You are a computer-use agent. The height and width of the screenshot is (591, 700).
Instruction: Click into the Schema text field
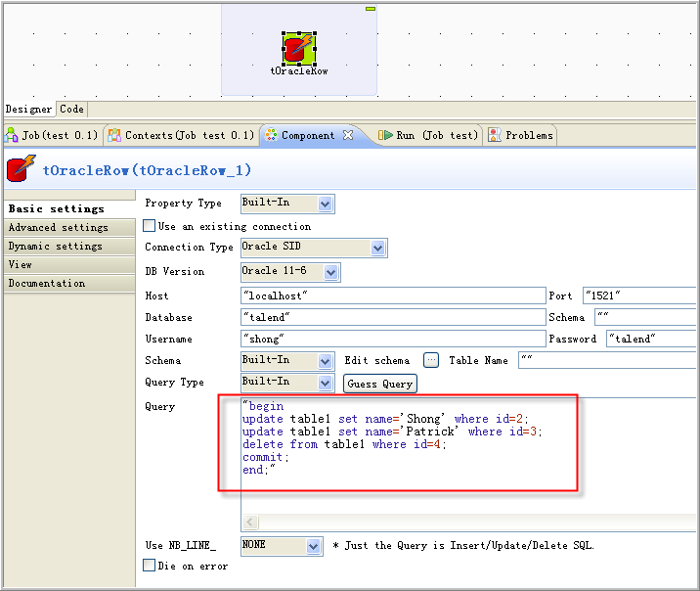[x=645, y=317]
